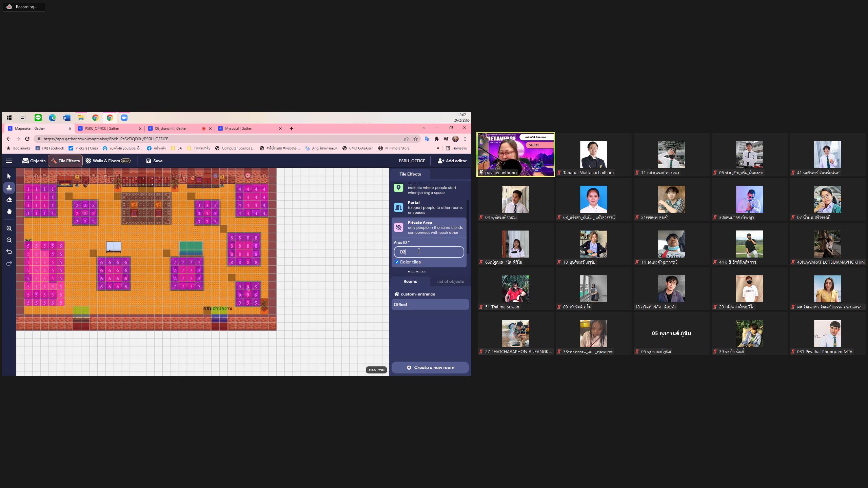Reload the Gather mapmaker page
This screenshot has width=868, height=488.
27,139
